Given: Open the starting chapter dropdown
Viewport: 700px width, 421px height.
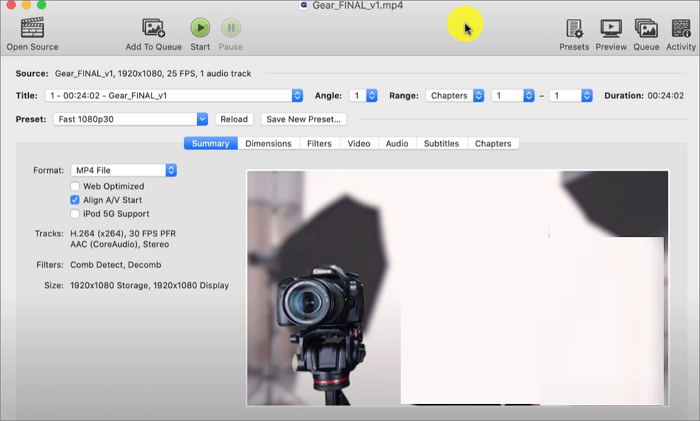Looking at the screenshot, I should [513, 96].
